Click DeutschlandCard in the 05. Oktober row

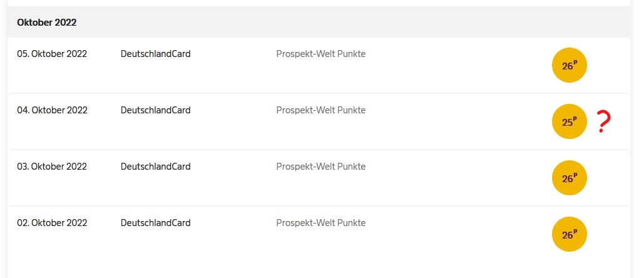(x=156, y=54)
